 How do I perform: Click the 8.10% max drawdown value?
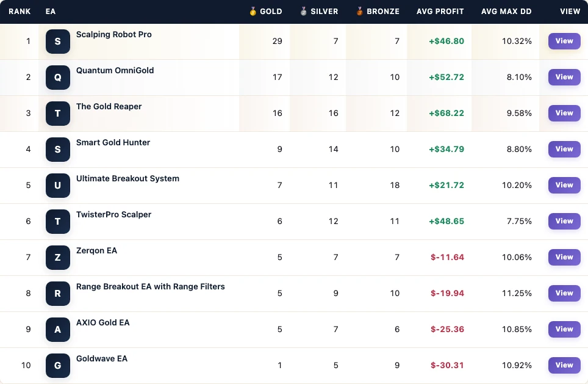[x=519, y=78]
